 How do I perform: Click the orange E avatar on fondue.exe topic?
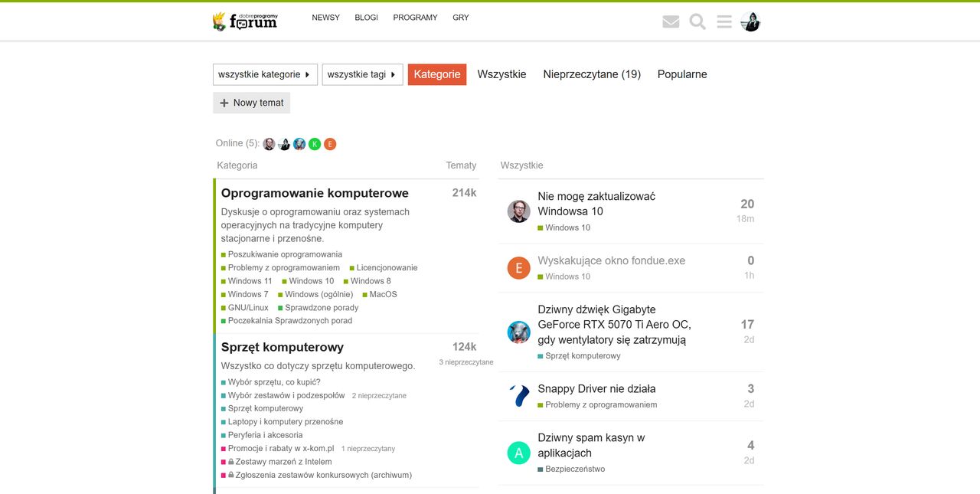pyautogui.click(x=518, y=267)
